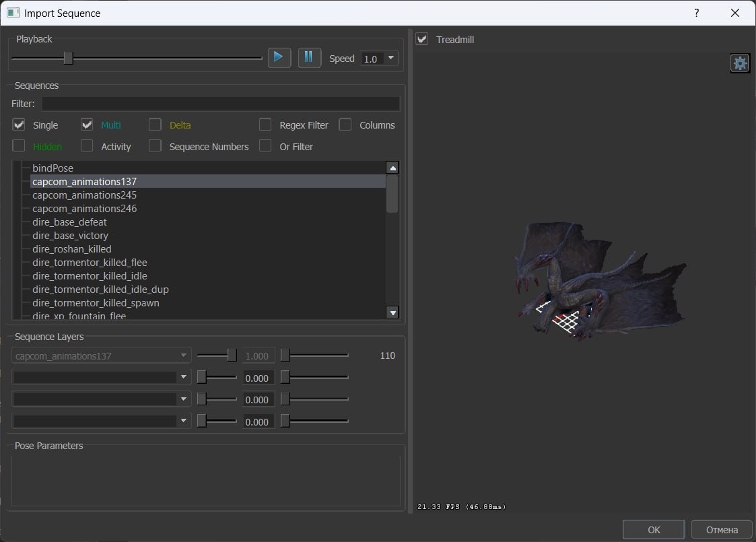The width and height of the screenshot is (756, 542).
Task: Click OK to import the sequence
Action: click(653, 529)
